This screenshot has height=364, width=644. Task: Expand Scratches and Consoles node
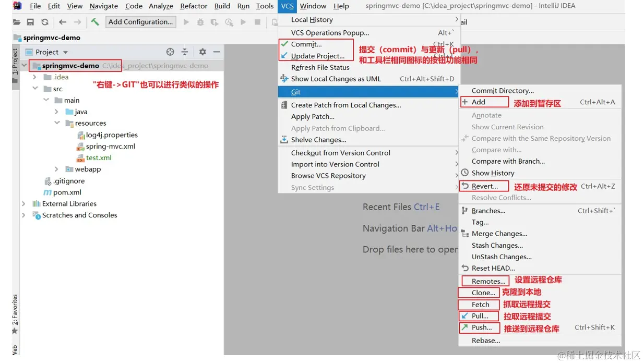pyautogui.click(x=23, y=215)
